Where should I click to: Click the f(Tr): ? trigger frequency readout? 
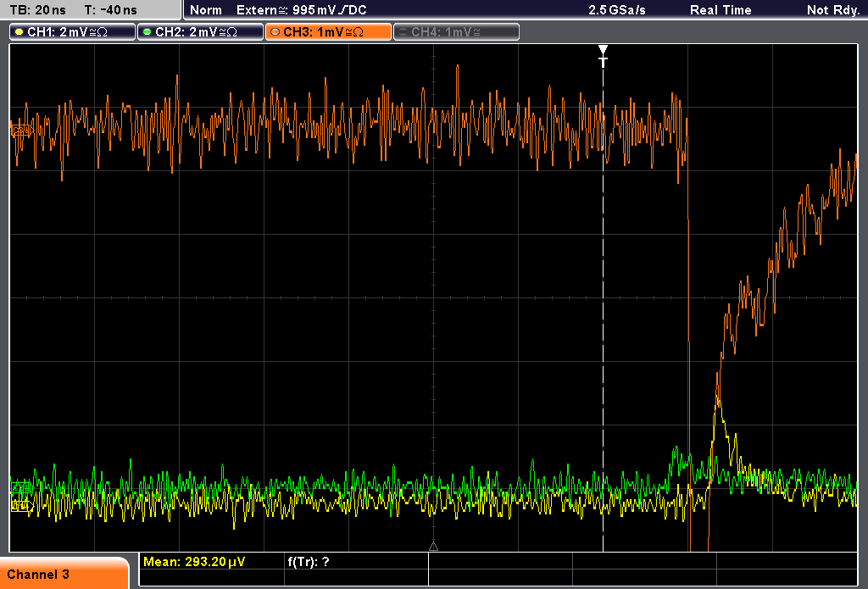(309, 562)
